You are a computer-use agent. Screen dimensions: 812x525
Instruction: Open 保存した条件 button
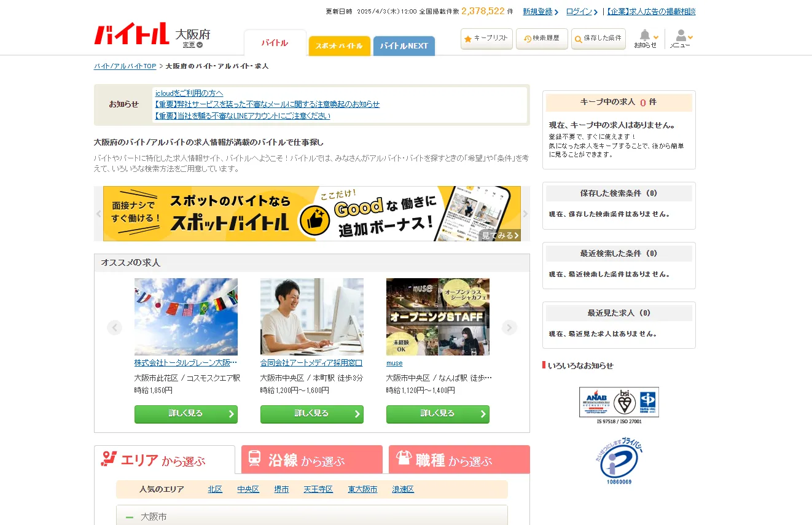click(598, 38)
